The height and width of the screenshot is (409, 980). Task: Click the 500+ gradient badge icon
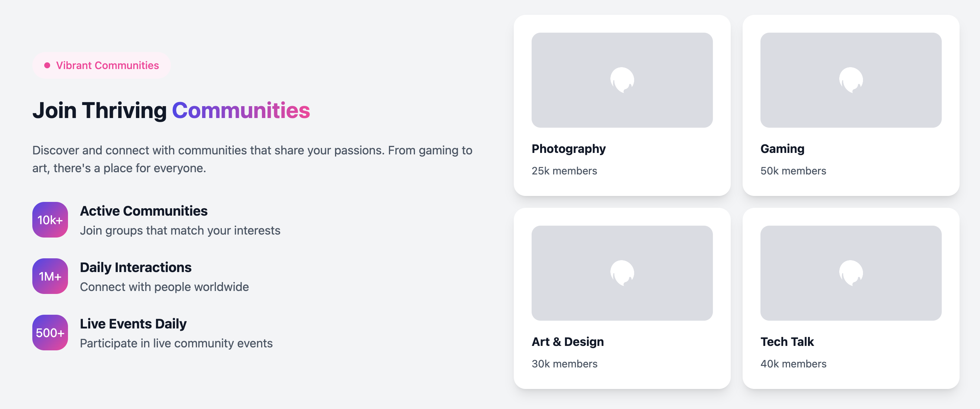click(50, 332)
